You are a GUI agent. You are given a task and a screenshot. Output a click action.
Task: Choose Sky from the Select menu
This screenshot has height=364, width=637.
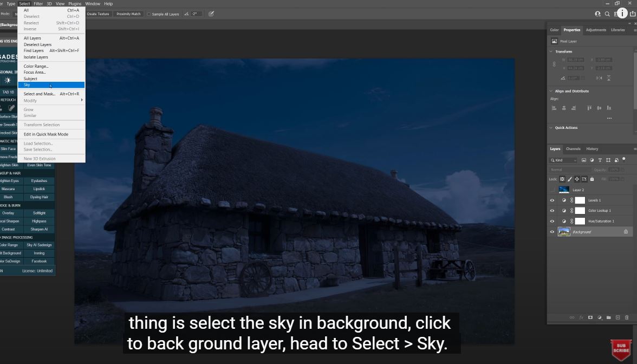pos(27,85)
